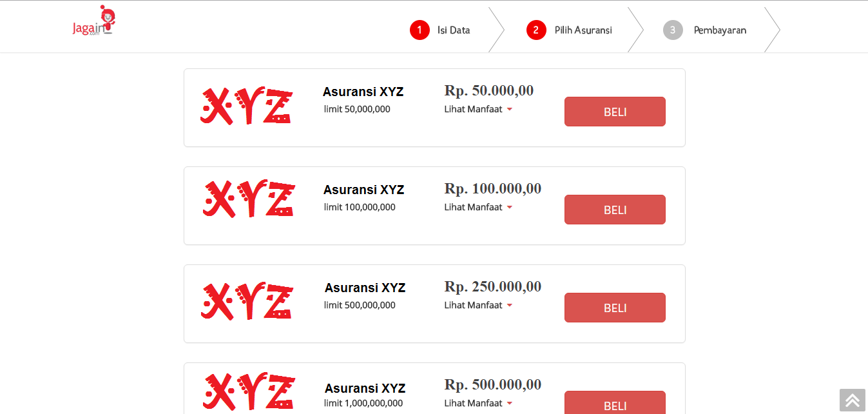Expand Lihat Manfaat for the Rp. 250.000 plan
The image size is (868, 414).
(x=478, y=305)
